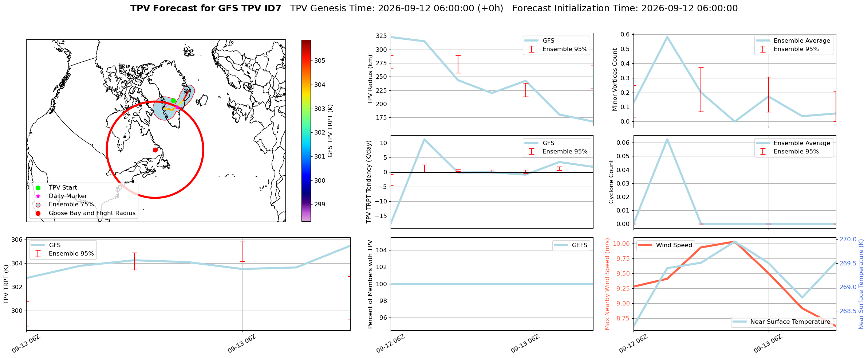The width and height of the screenshot is (868, 358).
Task: Click the 'Minor Vortices Count' axis label
Action: pos(615,79)
